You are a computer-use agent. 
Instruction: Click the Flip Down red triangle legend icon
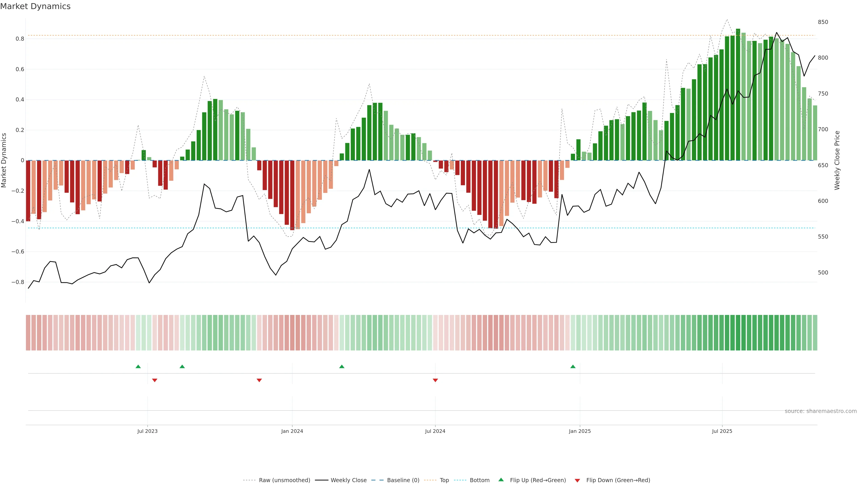tap(577, 480)
